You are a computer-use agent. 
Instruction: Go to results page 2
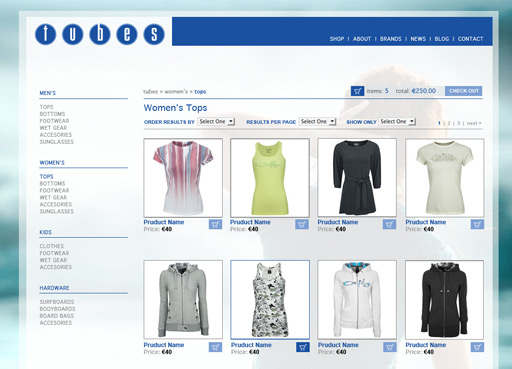click(449, 123)
